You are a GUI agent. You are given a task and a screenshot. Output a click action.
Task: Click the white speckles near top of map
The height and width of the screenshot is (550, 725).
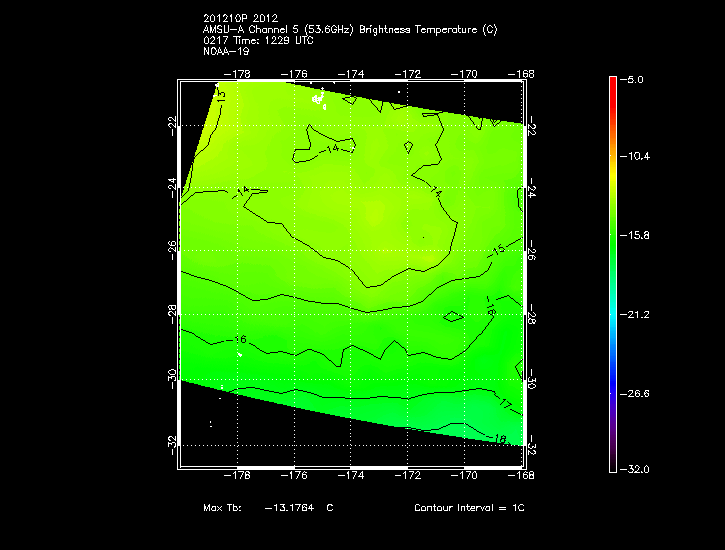(320, 99)
